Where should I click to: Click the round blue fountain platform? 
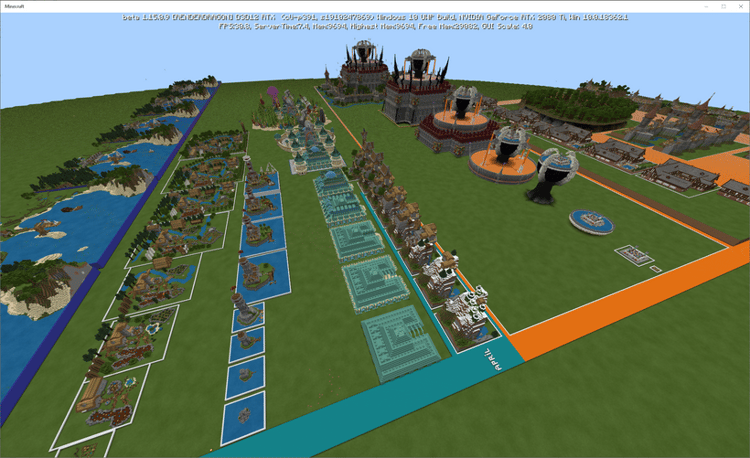[591, 222]
